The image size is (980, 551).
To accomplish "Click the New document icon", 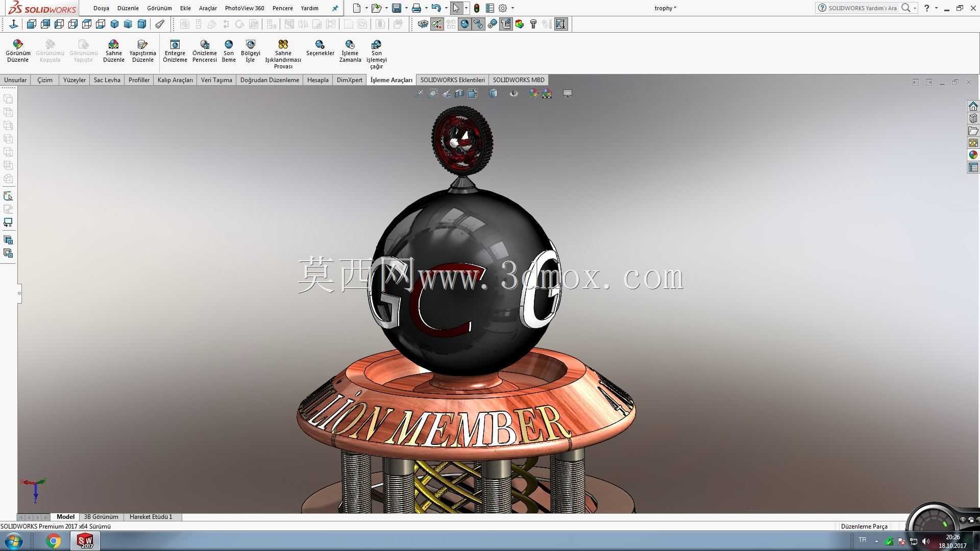I will [357, 8].
